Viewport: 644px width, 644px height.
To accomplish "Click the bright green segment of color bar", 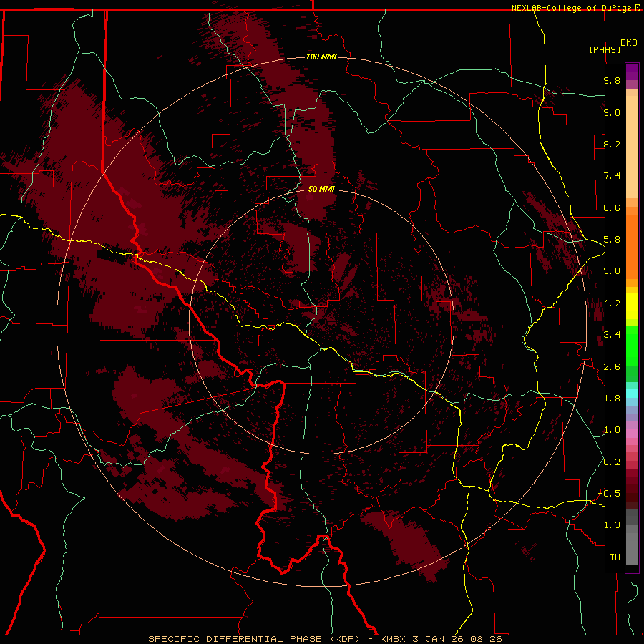I will pos(632,346).
